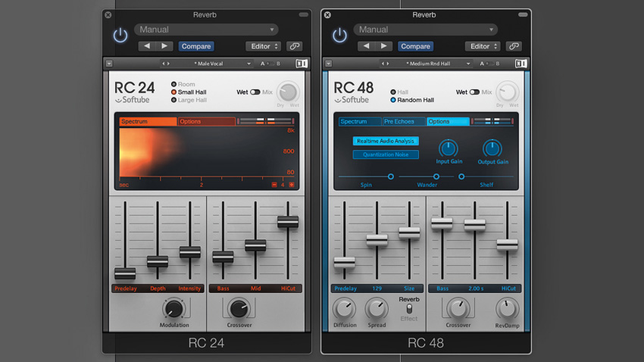Image resolution: width=644 pixels, height=362 pixels.
Task: Click the RC 48 Shelf slider handle
Action: (x=461, y=176)
